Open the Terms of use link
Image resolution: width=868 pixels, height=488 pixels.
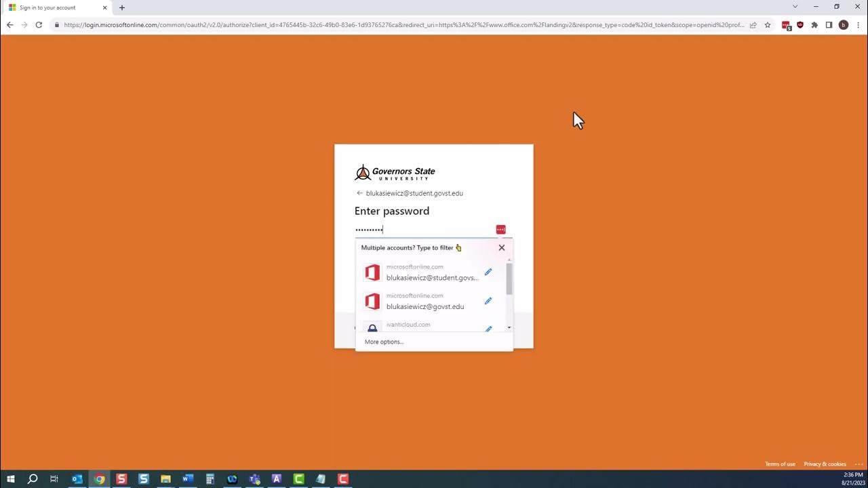pyautogui.click(x=780, y=464)
